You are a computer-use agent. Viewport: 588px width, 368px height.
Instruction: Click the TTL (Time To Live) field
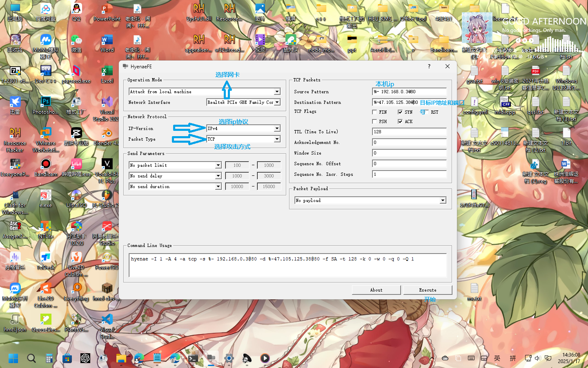click(409, 132)
